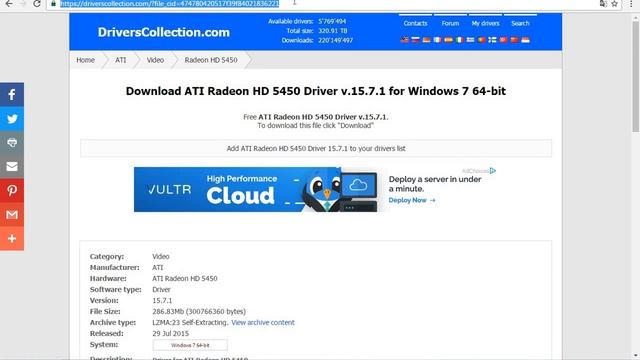Click the Hardware value ATI Radeon HD 5450
640x360 pixels.
[x=184, y=278]
